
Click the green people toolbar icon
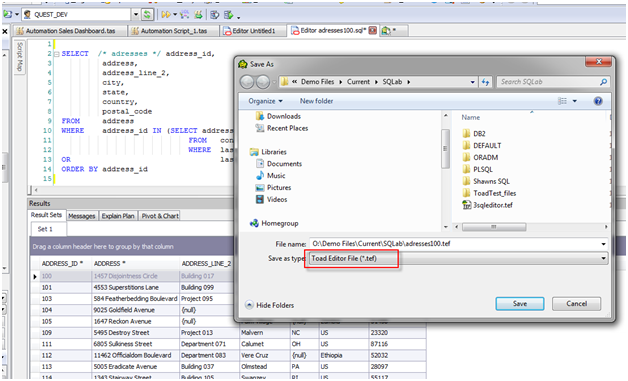coord(198,15)
